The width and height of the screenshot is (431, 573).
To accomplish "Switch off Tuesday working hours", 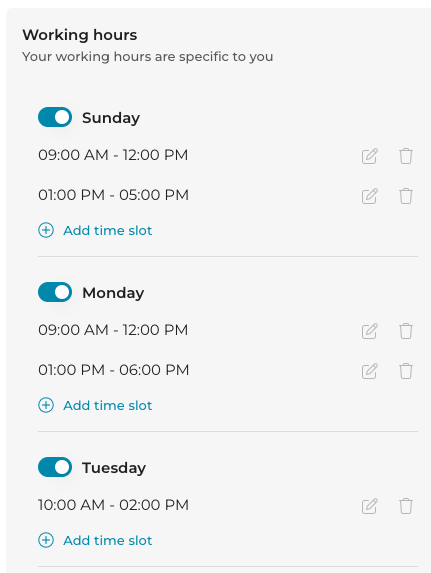I will pyautogui.click(x=55, y=467).
